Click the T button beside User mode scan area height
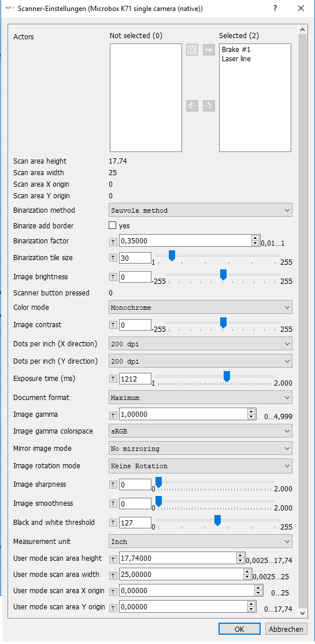 point(113,558)
